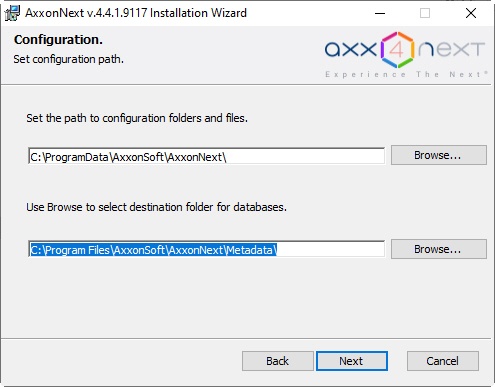Click the 'Configuration.' heading
Viewport: 495px width, 387px height.
[58, 40]
